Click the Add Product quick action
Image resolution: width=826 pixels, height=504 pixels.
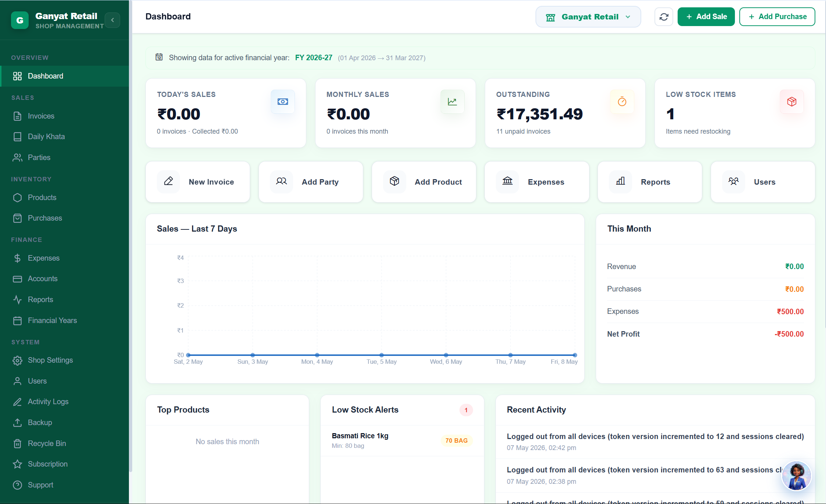tap(424, 182)
